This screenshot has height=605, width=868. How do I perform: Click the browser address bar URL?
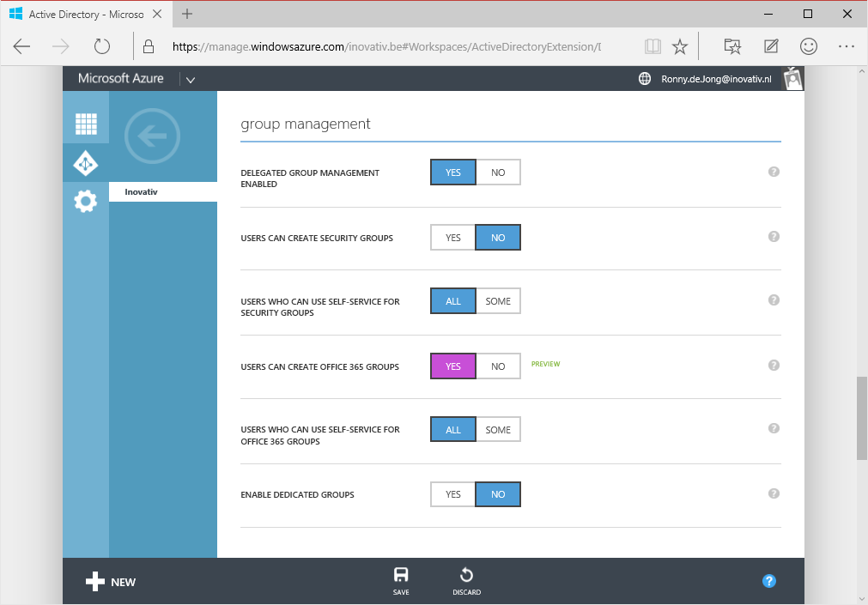pos(386,46)
